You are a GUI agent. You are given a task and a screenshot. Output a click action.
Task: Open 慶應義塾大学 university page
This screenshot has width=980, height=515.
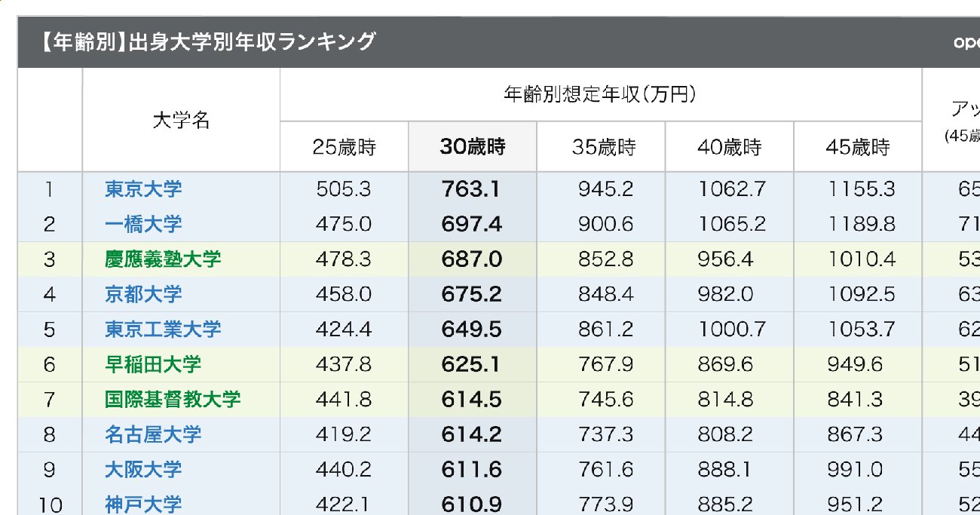coord(163,259)
